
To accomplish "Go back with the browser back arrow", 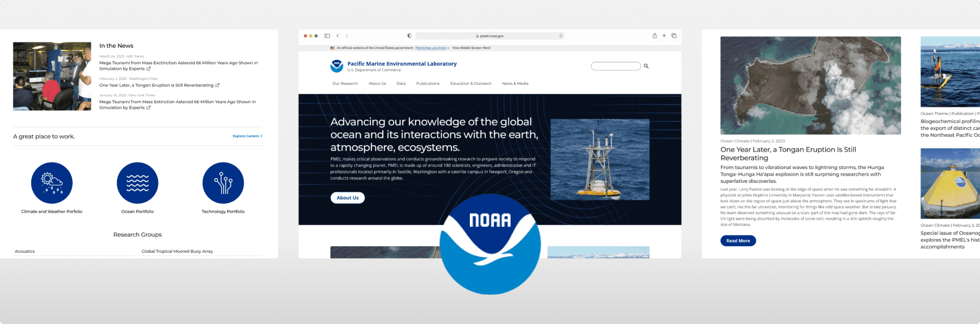I will [x=338, y=36].
